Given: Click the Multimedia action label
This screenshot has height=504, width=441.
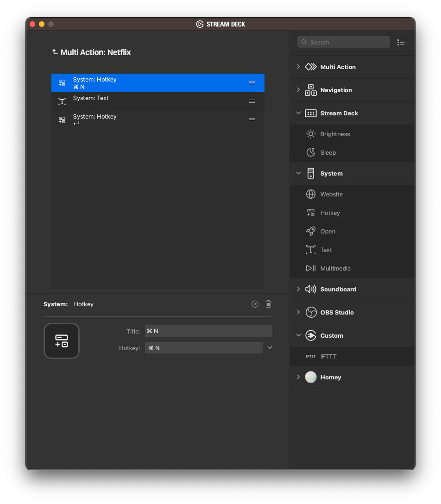Looking at the screenshot, I should point(335,268).
